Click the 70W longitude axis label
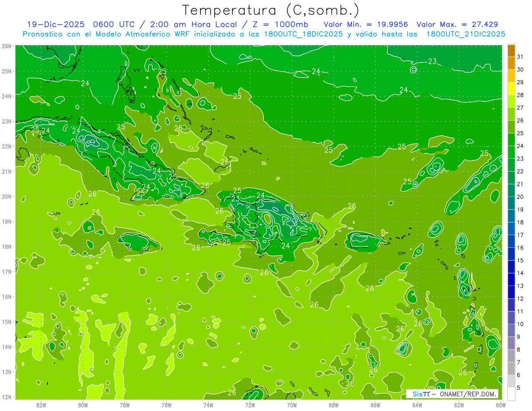This screenshot has width=532, height=411. (292, 405)
